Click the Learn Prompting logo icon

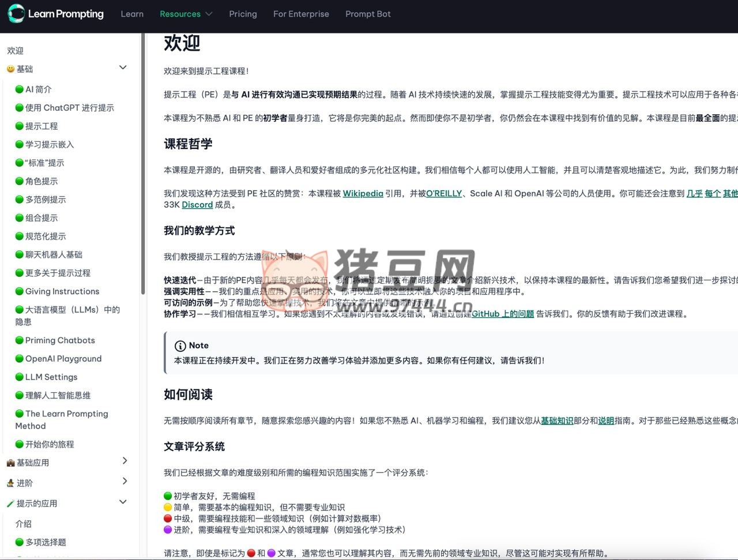click(16, 14)
